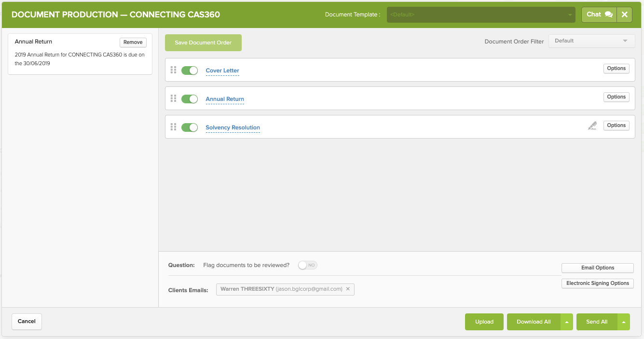Remove Warren THREESIXTY email tag
644x339 pixels.
coord(348,289)
